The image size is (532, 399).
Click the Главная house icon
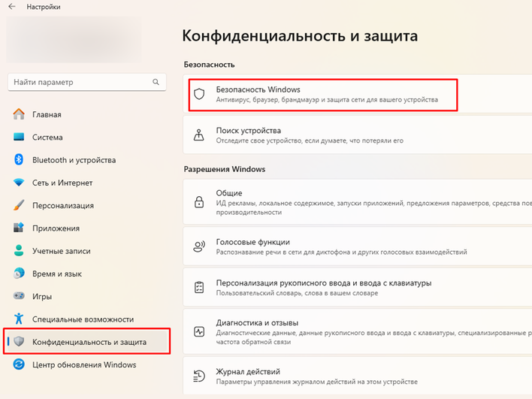[x=19, y=114]
